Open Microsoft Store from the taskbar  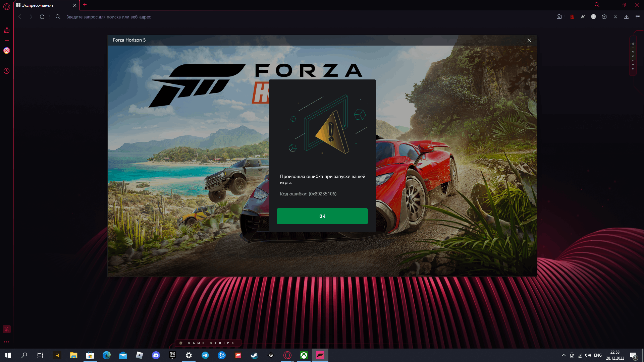pyautogui.click(x=90, y=355)
